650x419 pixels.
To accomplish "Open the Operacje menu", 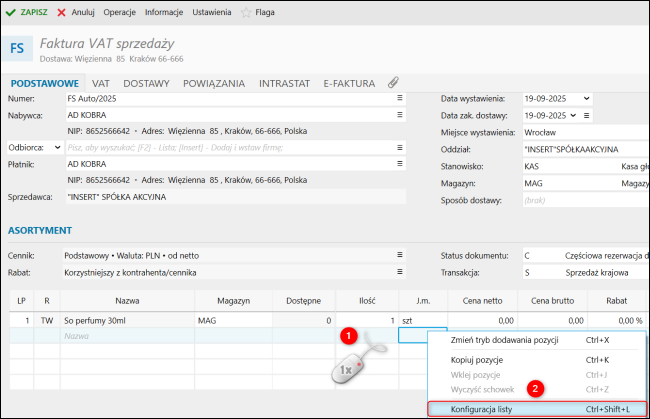I will [x=119, y=12].
